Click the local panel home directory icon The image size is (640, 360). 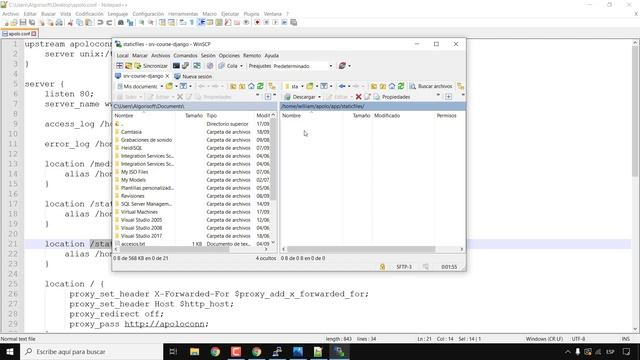click(251, 86)
